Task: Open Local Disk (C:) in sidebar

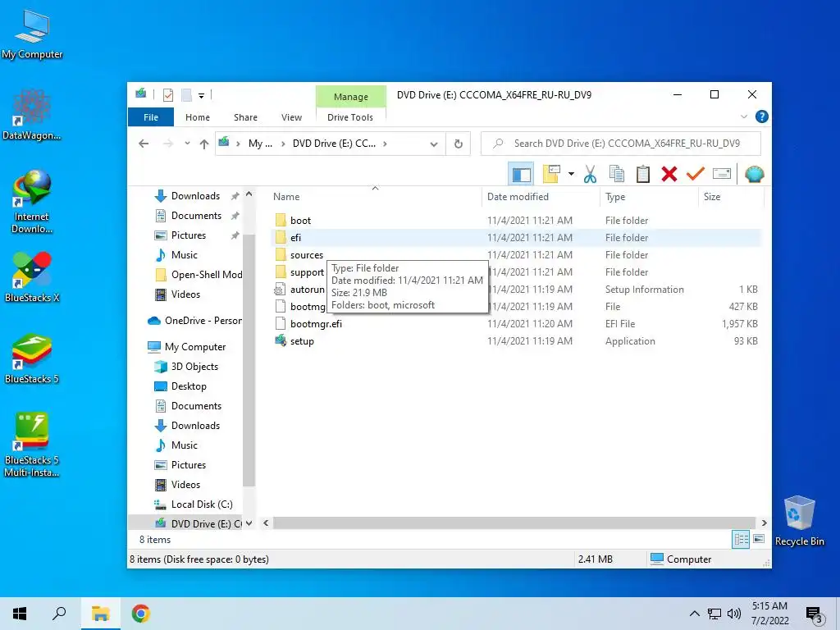Action: [x=202, y=504]
